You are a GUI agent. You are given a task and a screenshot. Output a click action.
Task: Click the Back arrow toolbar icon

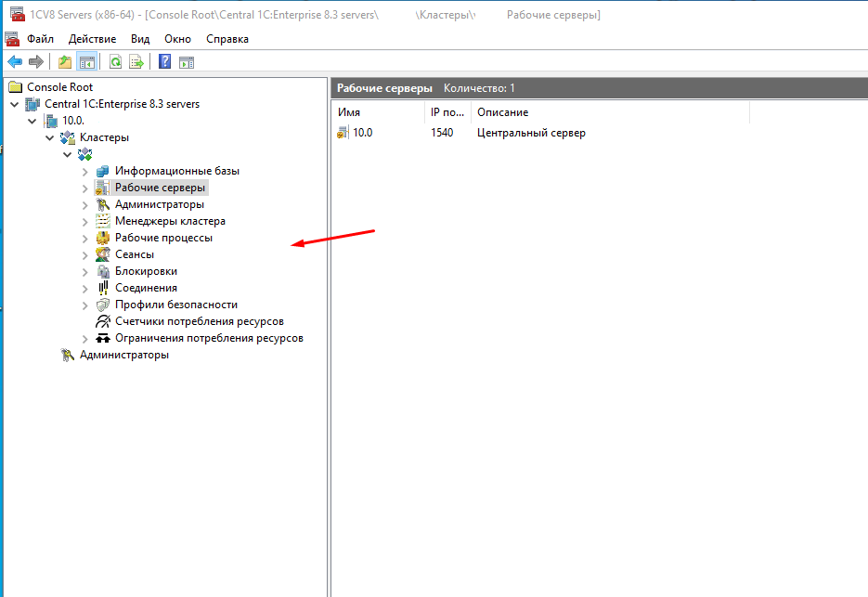tap(15, 62)
